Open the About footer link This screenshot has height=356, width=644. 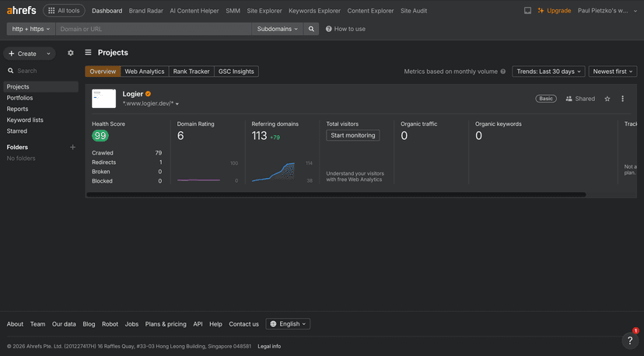pyautogui.click(x=15, y=324)
